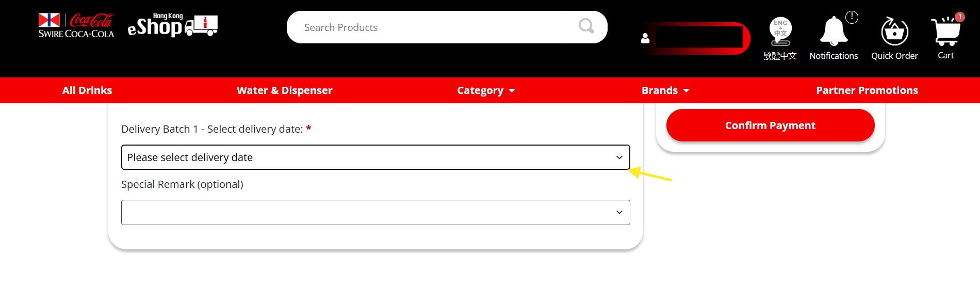Click the user account profile icon
Viewport: 980px width, 301px height.
645,39
